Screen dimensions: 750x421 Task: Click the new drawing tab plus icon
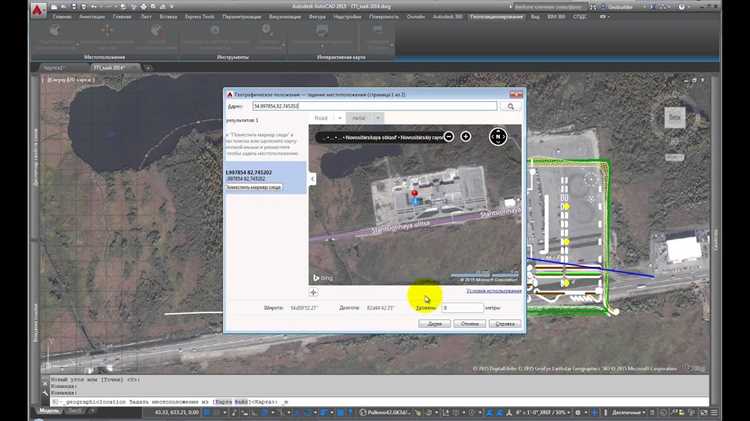point(148,68)
